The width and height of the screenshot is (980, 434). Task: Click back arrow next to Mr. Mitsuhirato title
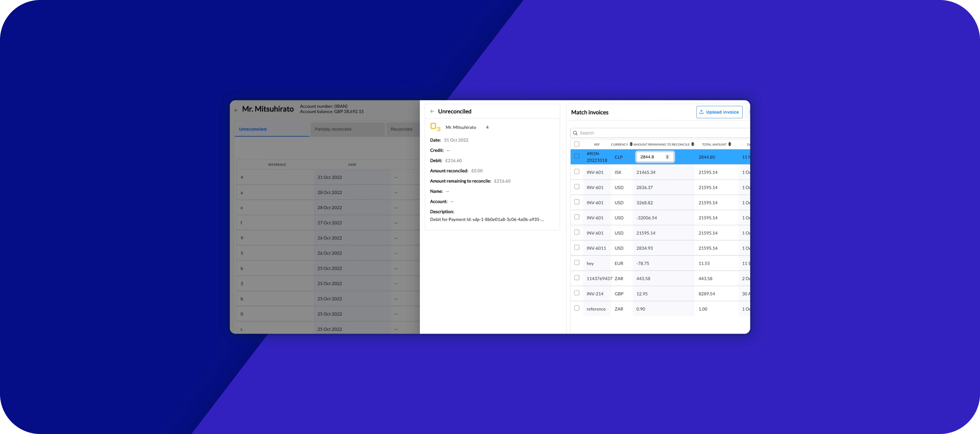236,110
